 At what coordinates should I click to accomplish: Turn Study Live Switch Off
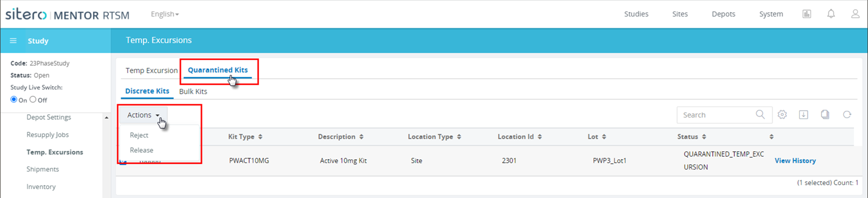coord(33,99)
